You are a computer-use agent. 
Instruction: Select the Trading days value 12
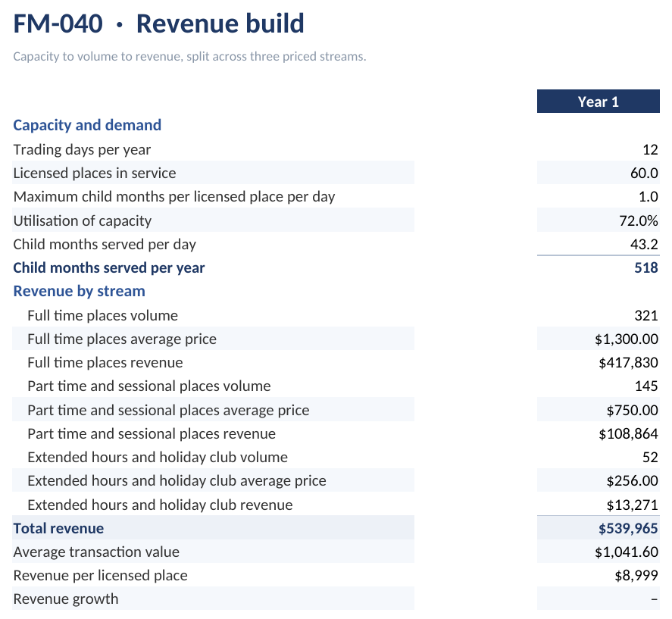(x=650, y=149)
